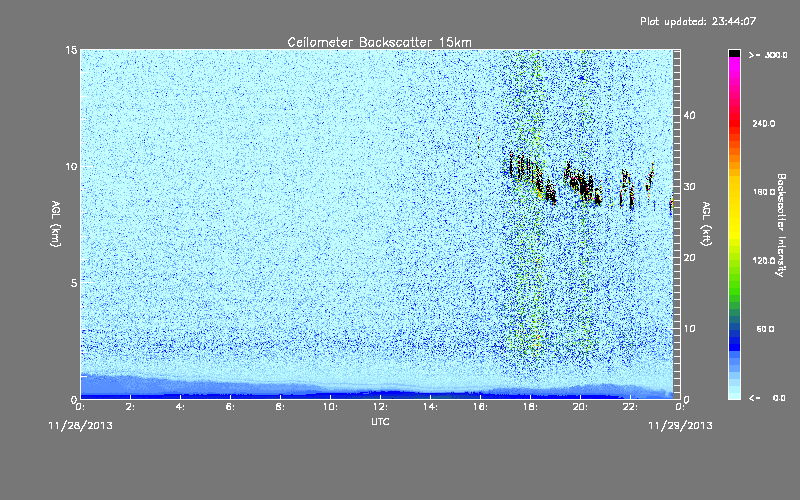This screenshot has width=800, height=500.
Task: Click the '20:' hour tick label
Action: (x=581, y=407)
